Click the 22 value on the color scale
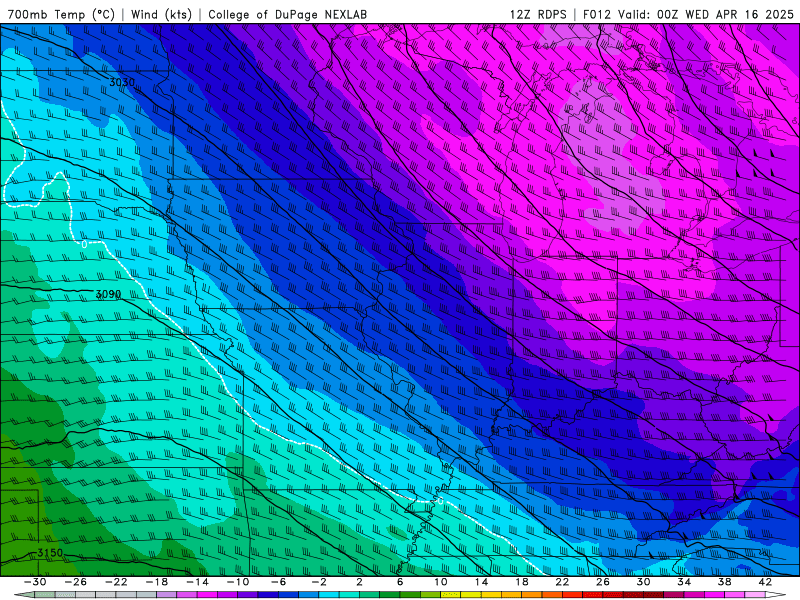Viewport: 800px width, 600px height. [x=562, y=582]
